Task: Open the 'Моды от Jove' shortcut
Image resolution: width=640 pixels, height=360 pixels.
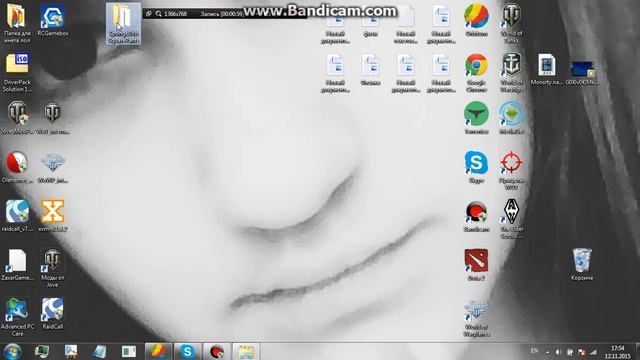Action: point(52,268)
